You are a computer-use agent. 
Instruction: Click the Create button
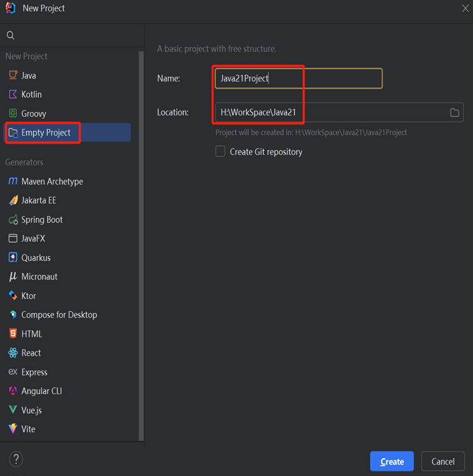(392, 461)
